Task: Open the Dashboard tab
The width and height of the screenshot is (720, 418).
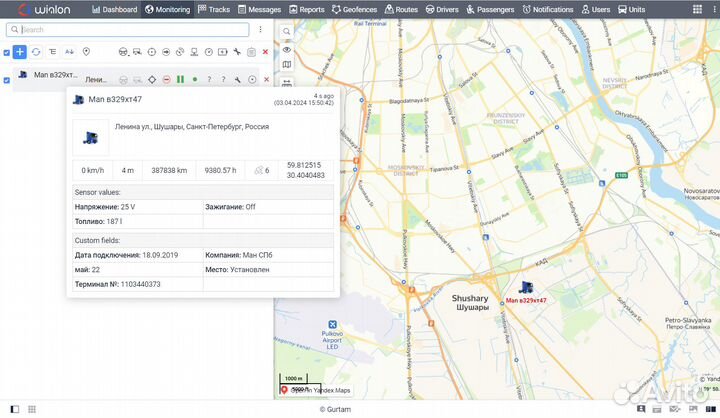Action: click(x=114, y=9)
